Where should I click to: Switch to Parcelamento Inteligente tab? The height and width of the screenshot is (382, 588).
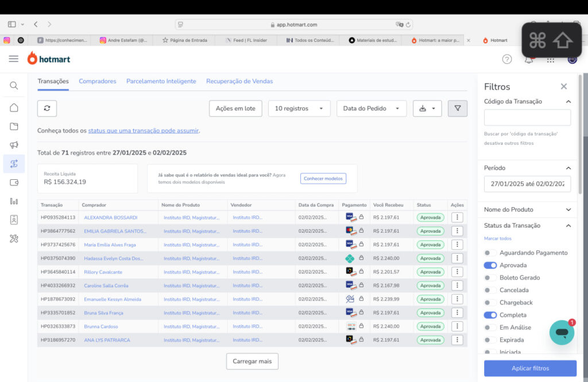161,82
